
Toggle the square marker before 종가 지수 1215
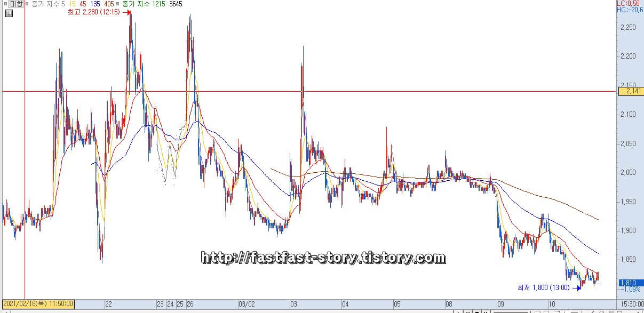(118, 4)
